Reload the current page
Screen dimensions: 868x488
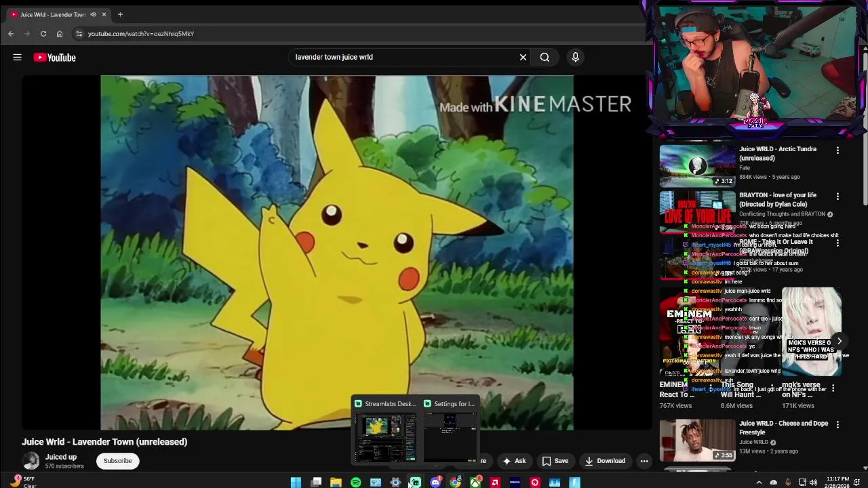[43, 34]
